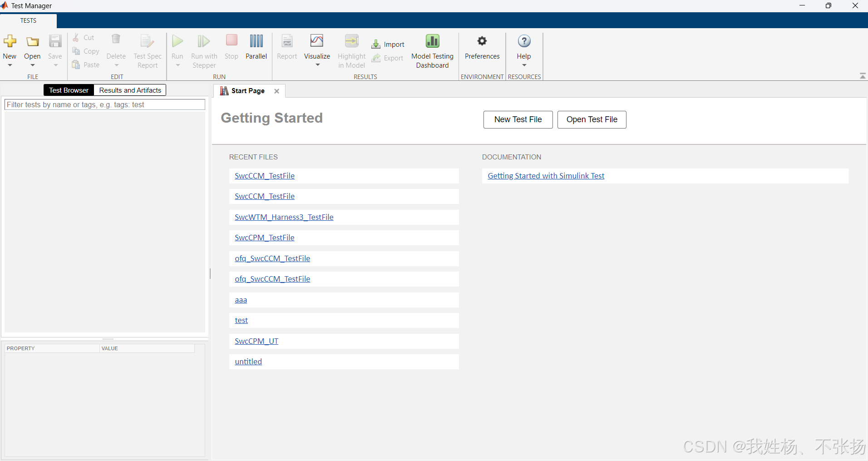Screen dimensions: 868x461
Task: Open the test recent file
Action: (x=242, y=320)
